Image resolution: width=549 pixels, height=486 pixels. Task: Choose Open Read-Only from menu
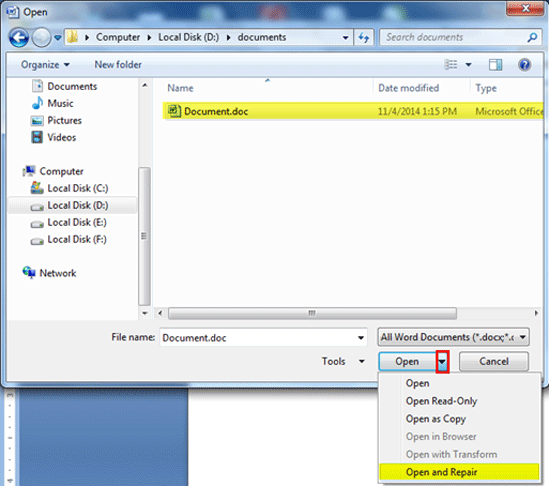click(441, 401)
